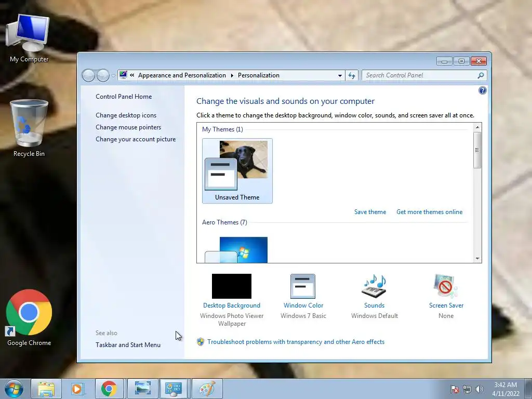Open My Computer desktop icon

[x=29, y=38]
